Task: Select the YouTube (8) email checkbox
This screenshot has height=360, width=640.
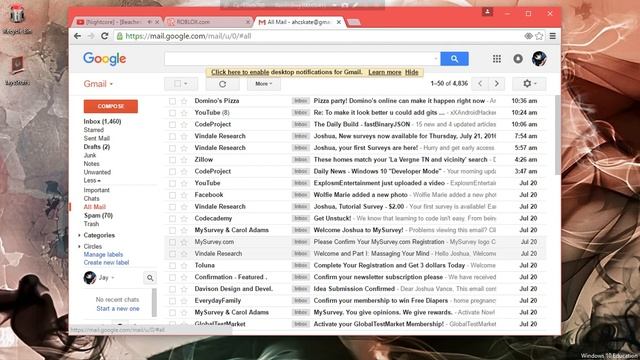Action: click(172, 113)
